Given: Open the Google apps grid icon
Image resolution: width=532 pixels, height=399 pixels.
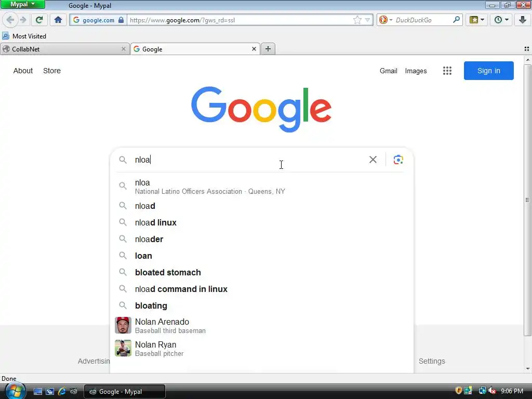Looking at the screenshot, I should [447, 71].
